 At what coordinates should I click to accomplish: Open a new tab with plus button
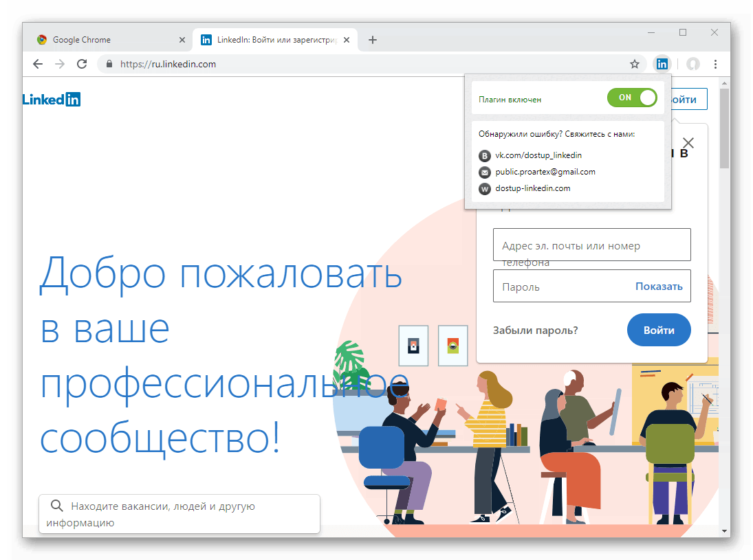coord(373,40)
